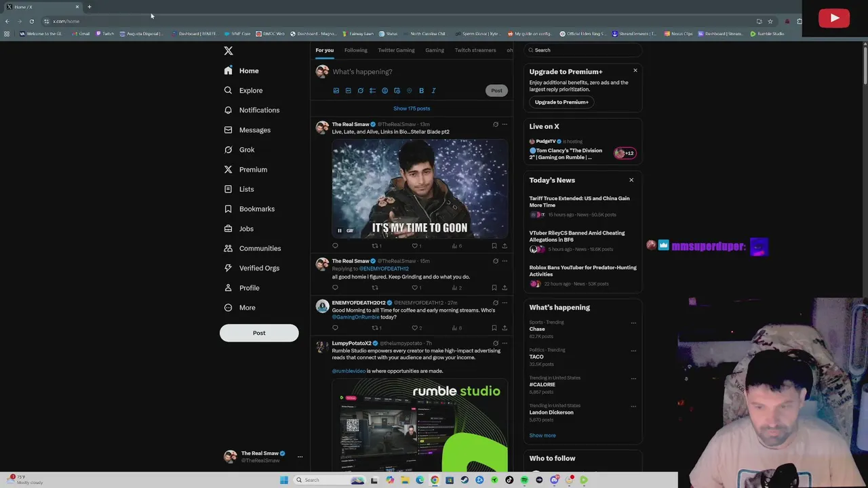Open the @rumblevideo mention link

349,371
